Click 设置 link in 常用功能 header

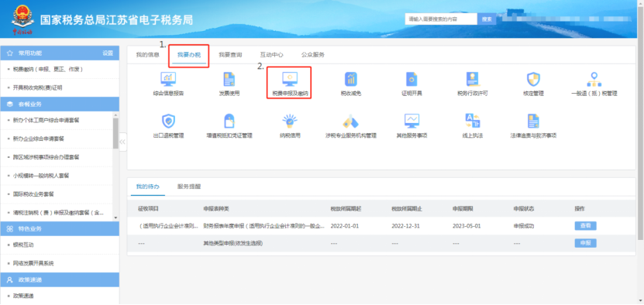[108, 53]
